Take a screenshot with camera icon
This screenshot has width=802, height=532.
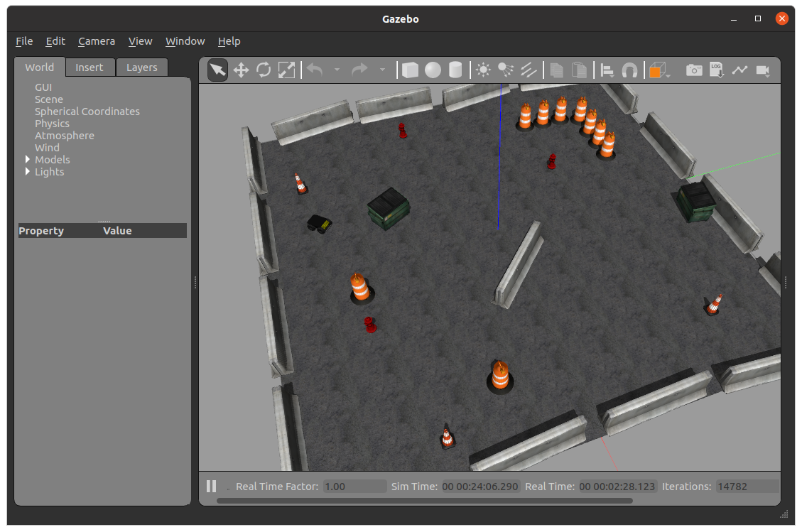click(694, 70)
